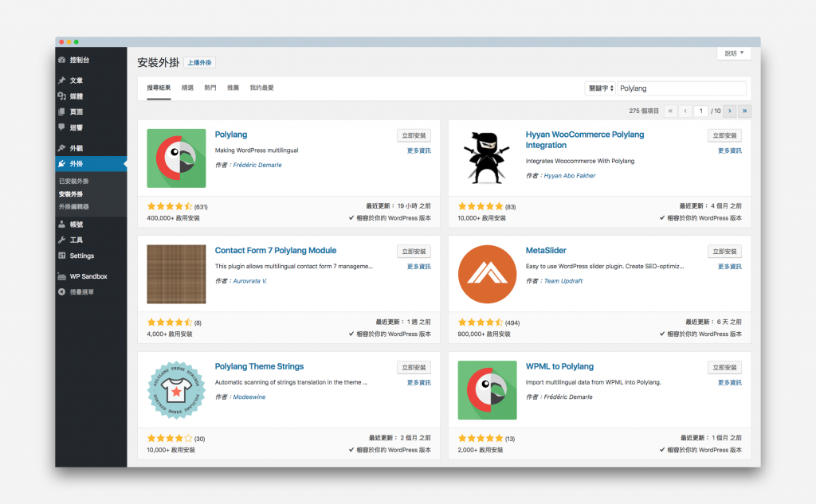Open author Aurovrata V. link
Viewport: 816px width, 504px height.
[x=250, y=281]
